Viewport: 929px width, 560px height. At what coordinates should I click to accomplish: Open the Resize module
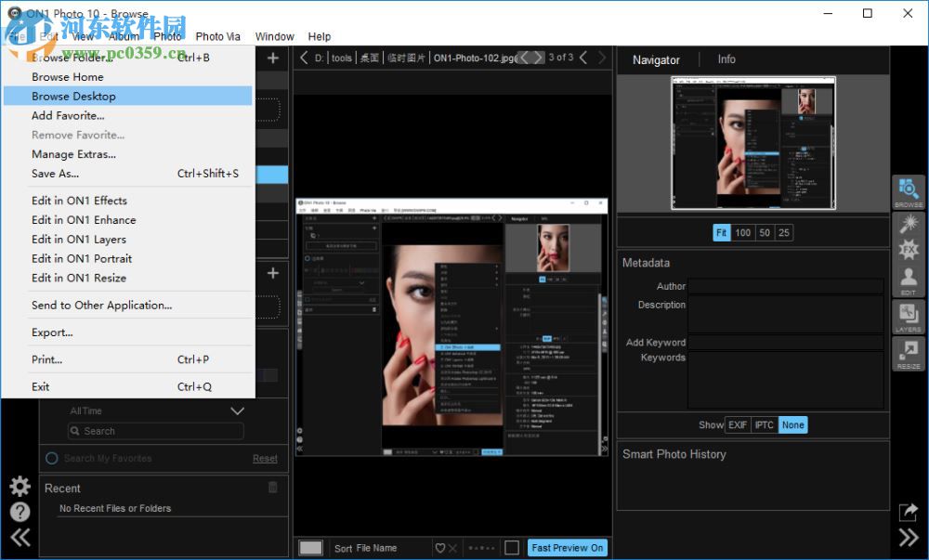click(909, 354)
